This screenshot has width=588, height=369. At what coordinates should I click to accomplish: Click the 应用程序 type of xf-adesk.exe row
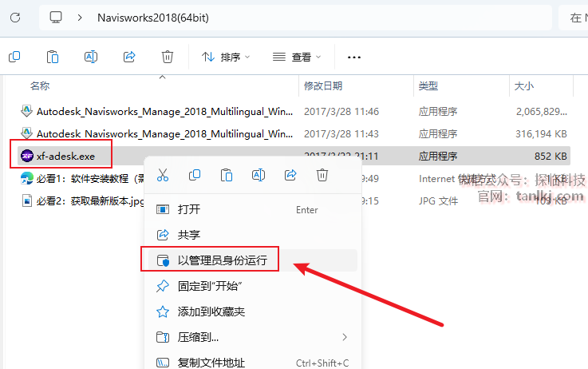[438, 157]
